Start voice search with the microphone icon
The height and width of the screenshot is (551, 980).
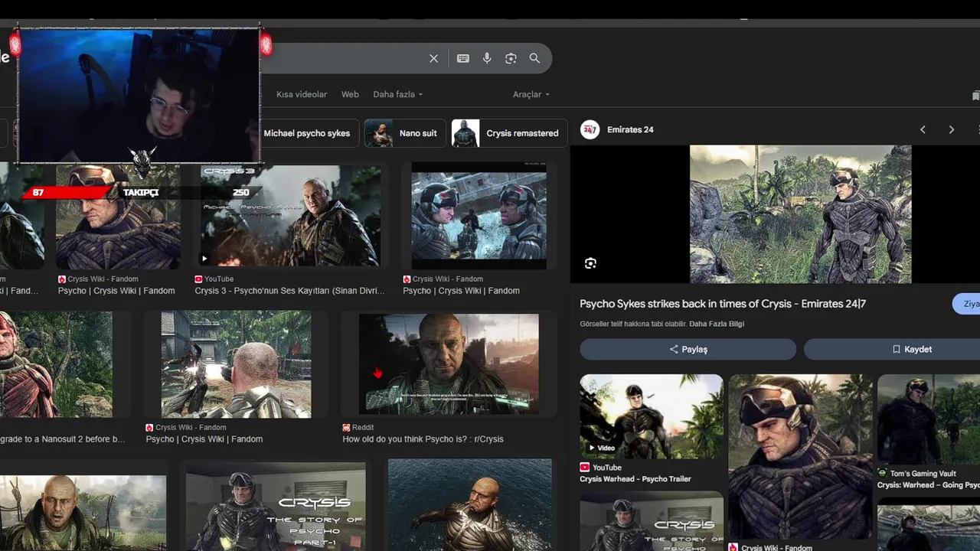487,58
